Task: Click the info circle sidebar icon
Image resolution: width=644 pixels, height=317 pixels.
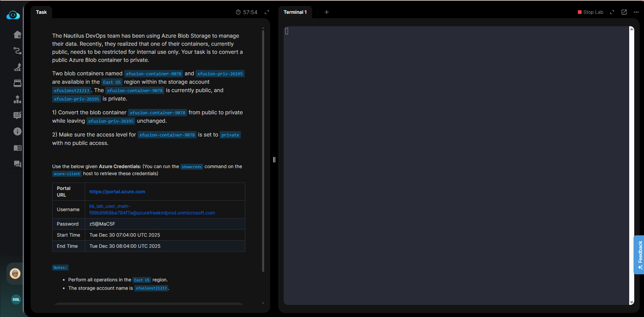Action: (x=17, y=131)
